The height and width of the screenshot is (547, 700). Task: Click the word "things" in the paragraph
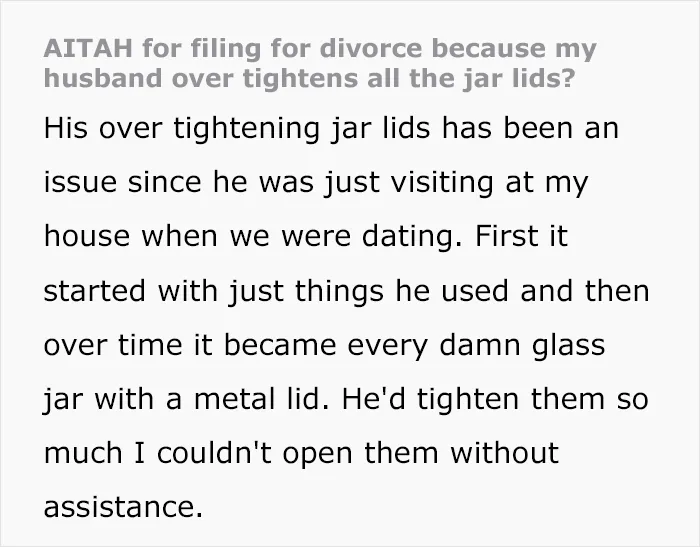pos(339,292)
